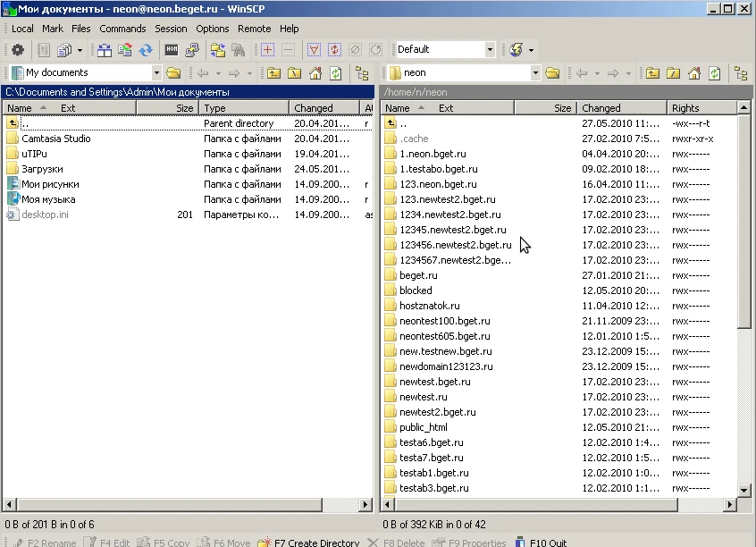Click the Select Files plus icon
756x547 pixels.
267,50
